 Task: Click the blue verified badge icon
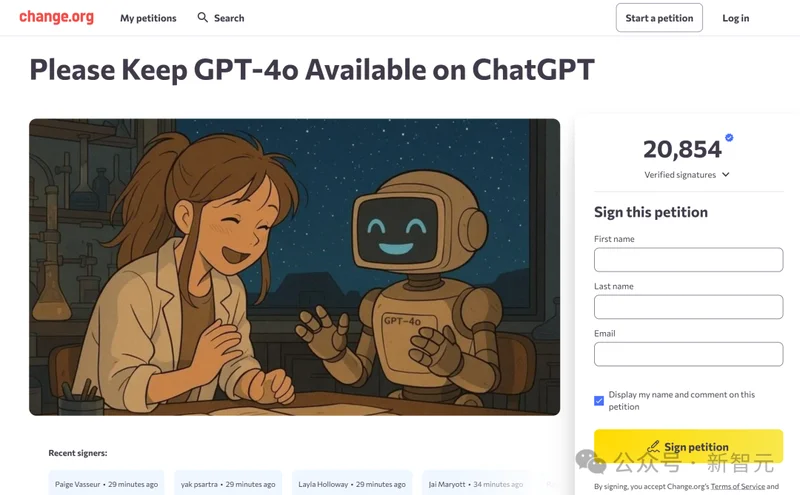pyautogui.click(x=729, y=138)
